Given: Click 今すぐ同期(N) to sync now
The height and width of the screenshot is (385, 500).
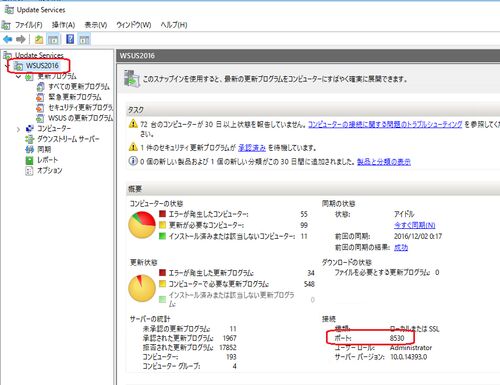Looking at the screenshot, I should pyautogui.click(x=415, y=225).
